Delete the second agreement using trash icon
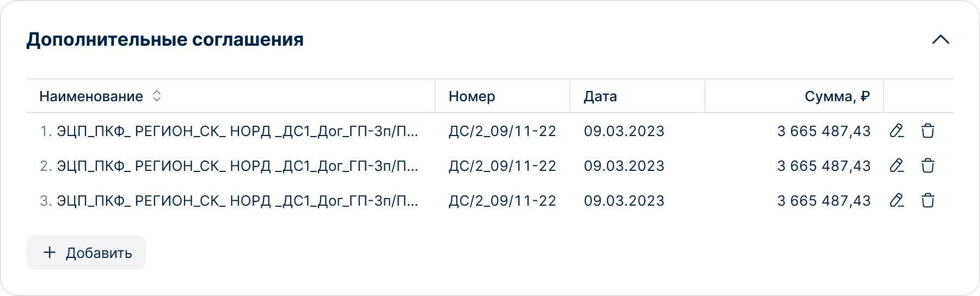This screenshot has width=980, height=296. pos(928,166)
